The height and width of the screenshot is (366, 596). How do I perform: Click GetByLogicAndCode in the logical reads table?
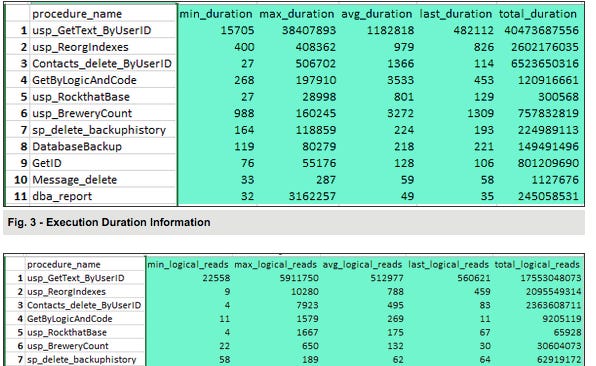[x=70, y=319]
